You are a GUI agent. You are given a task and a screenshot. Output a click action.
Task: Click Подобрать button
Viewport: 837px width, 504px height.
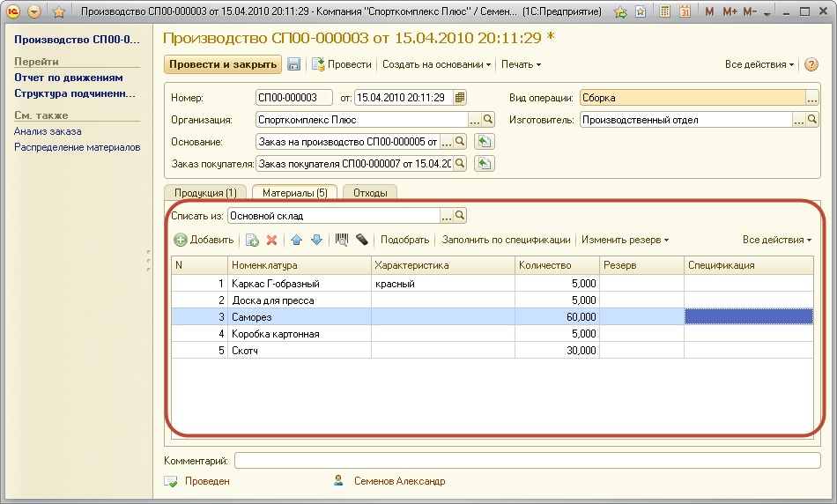coord(404,240)
